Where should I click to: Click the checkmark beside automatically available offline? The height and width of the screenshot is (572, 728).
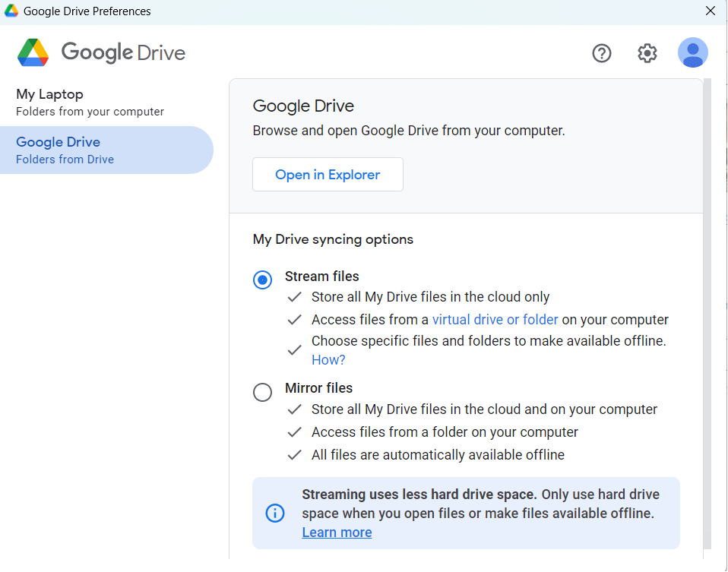295,455
